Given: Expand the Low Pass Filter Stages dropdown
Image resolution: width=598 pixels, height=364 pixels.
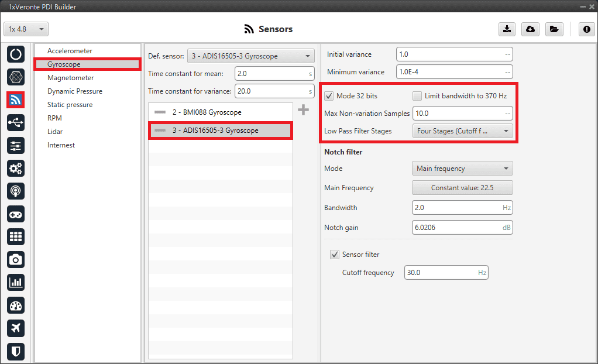Looking at the screenshot, I should point(462,131).
